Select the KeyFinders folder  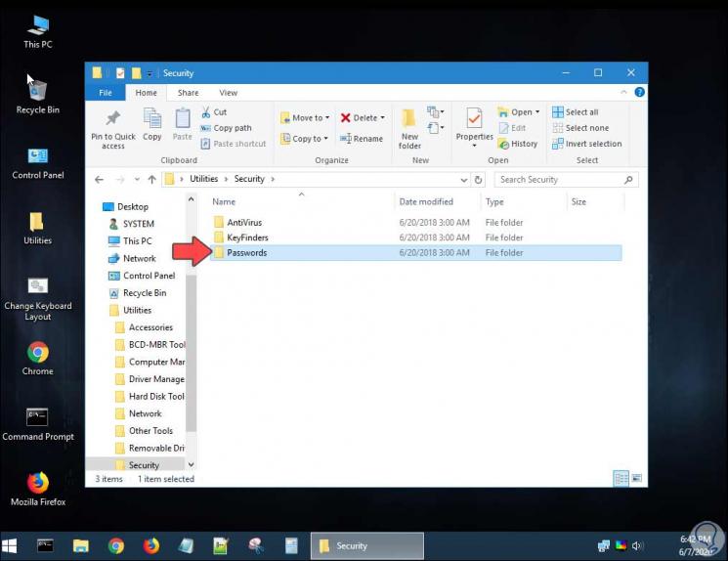tap(415, 237)
